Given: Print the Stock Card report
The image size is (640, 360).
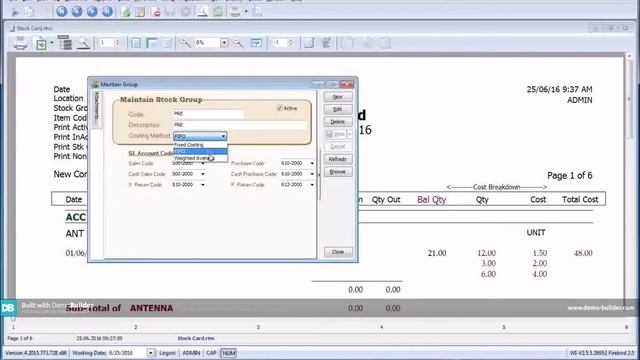Looking at the screenshot, I should (x=20, y=43).
